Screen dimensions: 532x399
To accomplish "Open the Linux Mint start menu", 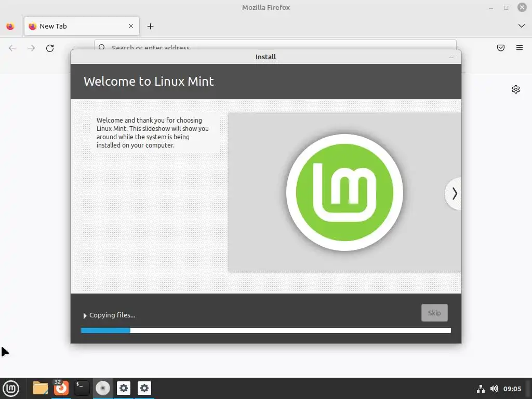I will click(11, 389).
